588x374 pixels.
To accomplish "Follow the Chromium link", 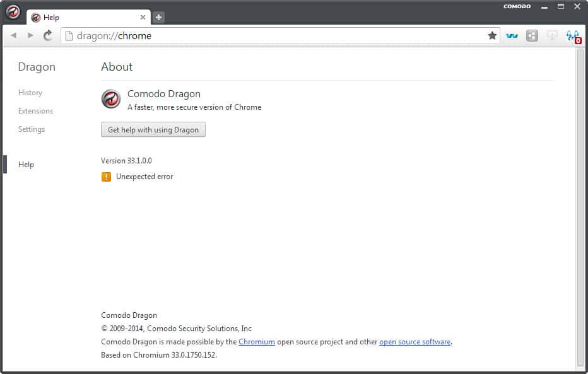I will [257, 342].
